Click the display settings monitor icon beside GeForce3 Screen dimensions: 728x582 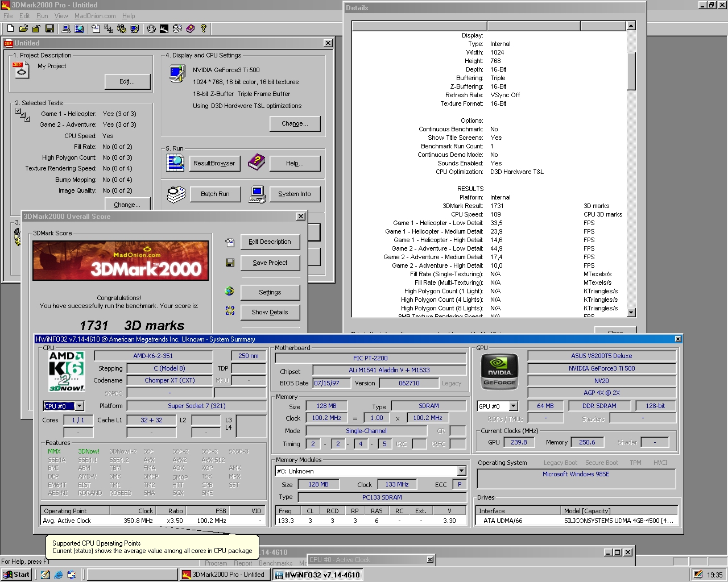click(x=177, y=73)
